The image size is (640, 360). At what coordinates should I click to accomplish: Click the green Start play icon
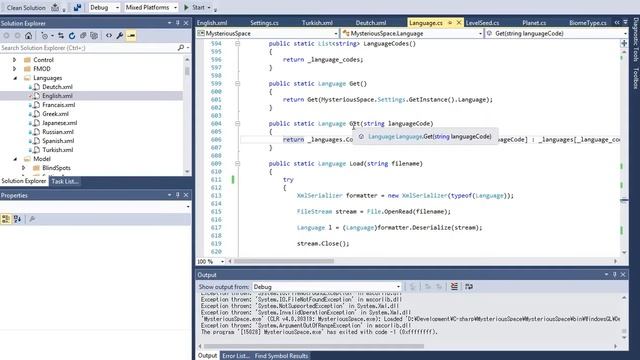tap(186, 7)
